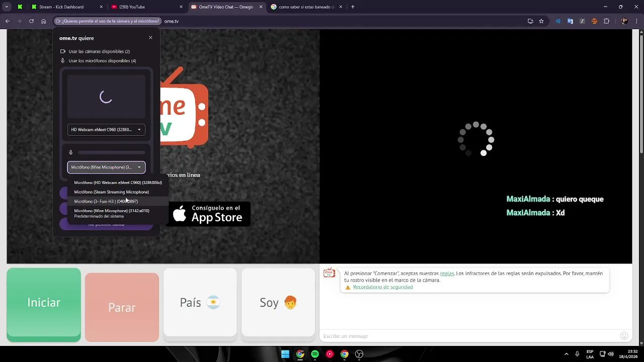This screenshot has width=644, height=362.
Task: Open the emoji picker smiley icon
Action: click(624, 336)
